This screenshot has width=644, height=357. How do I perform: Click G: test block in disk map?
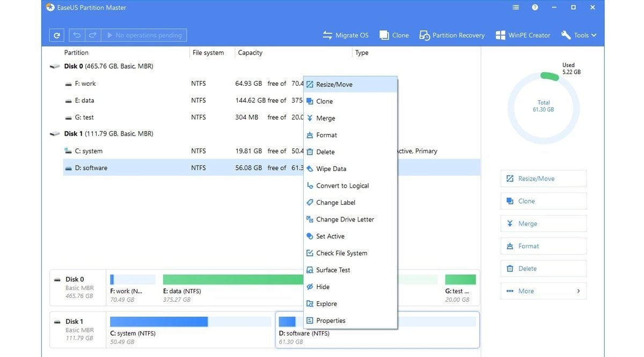460,288
